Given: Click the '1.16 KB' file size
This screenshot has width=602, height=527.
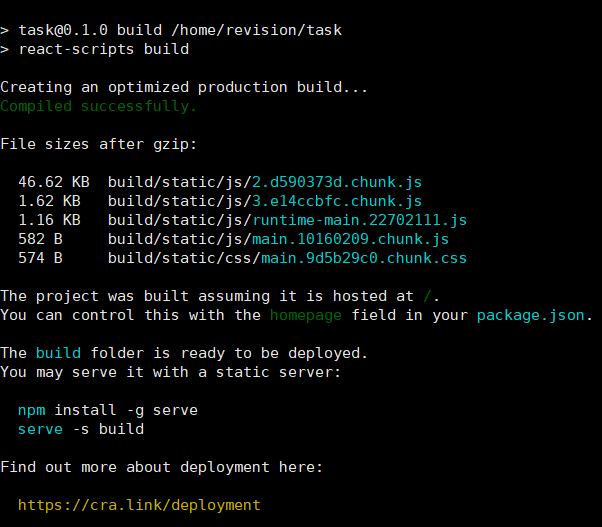Looking at the screenshot, I should point(49,220).
